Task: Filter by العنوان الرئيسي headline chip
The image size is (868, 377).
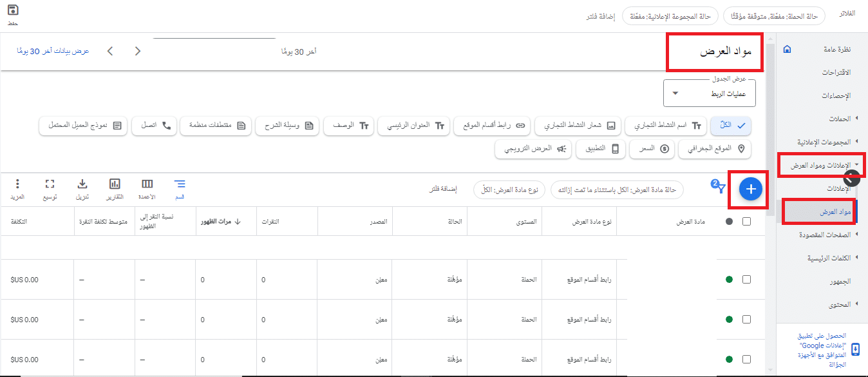Action: click(x=413, y=126)
